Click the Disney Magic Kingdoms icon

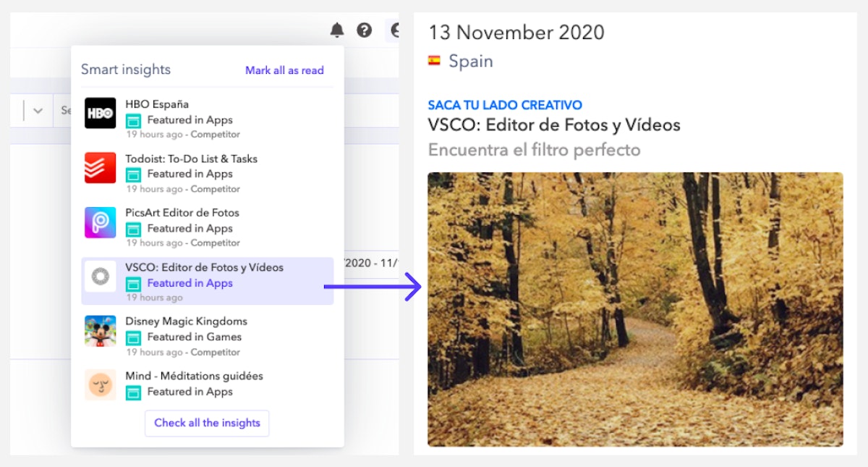tap(100, 330)
